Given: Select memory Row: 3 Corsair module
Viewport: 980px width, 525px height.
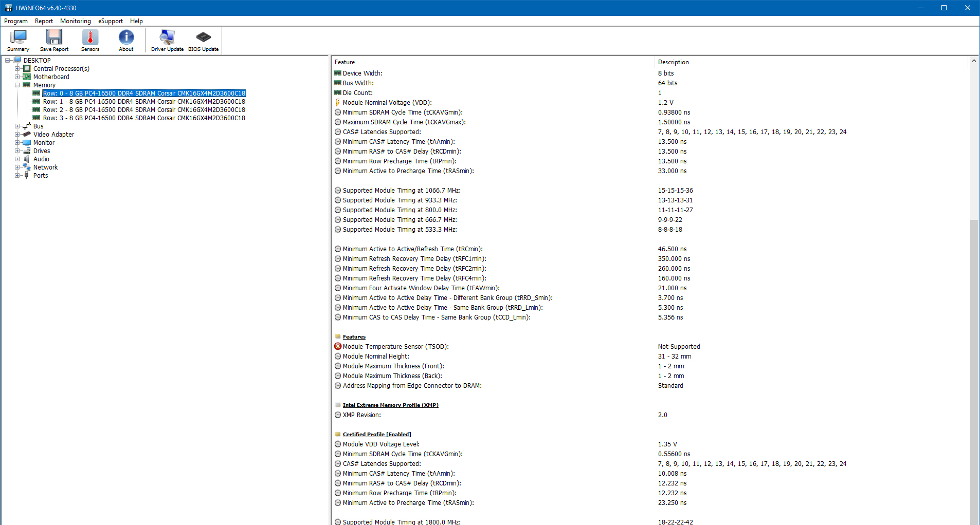Looking at the screenshot, I should [144, 118].
